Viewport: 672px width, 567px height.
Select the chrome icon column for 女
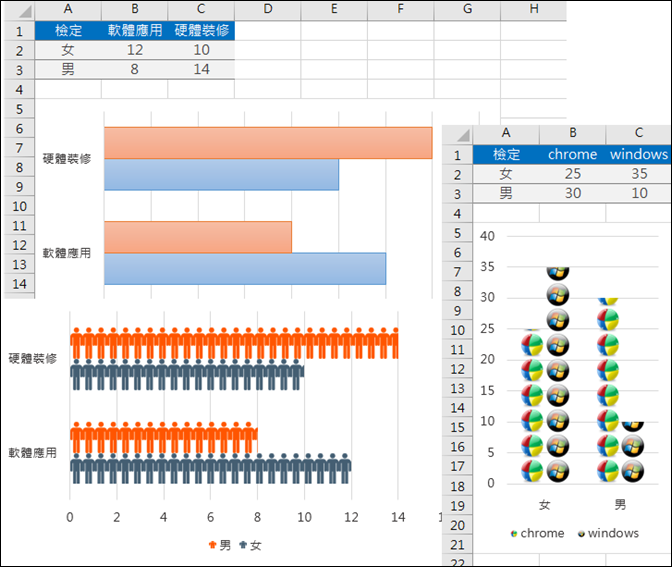click(x=532, y=407)
